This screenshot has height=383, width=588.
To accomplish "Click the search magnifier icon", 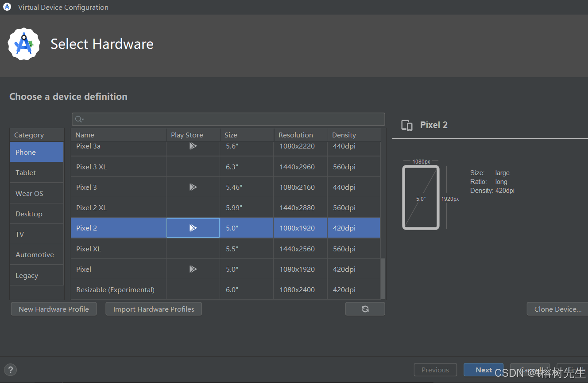I will pyautogui.click(x=79, y=119).
